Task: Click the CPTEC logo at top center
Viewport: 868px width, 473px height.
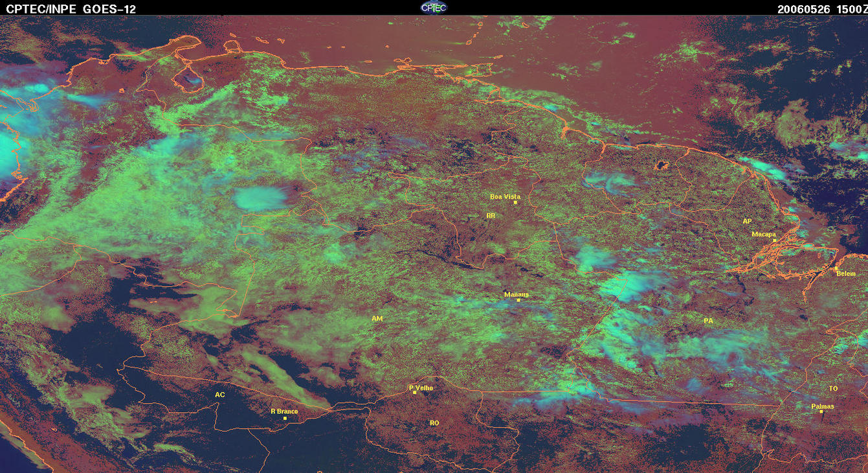Action: tap(433, 7)
